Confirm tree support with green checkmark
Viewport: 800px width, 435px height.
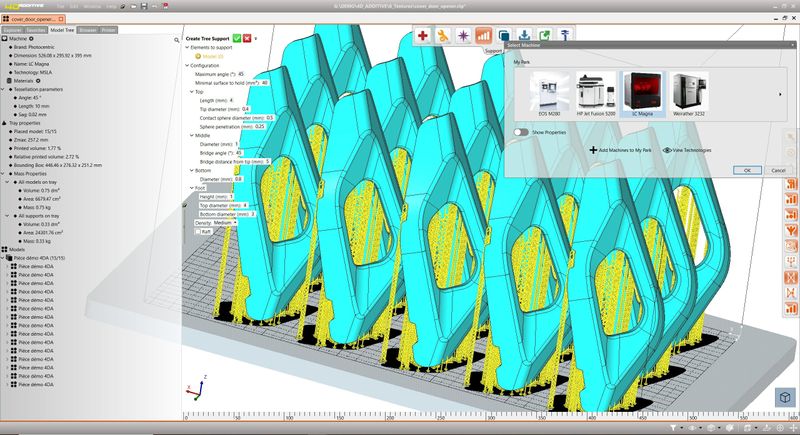tap(236, 37)
